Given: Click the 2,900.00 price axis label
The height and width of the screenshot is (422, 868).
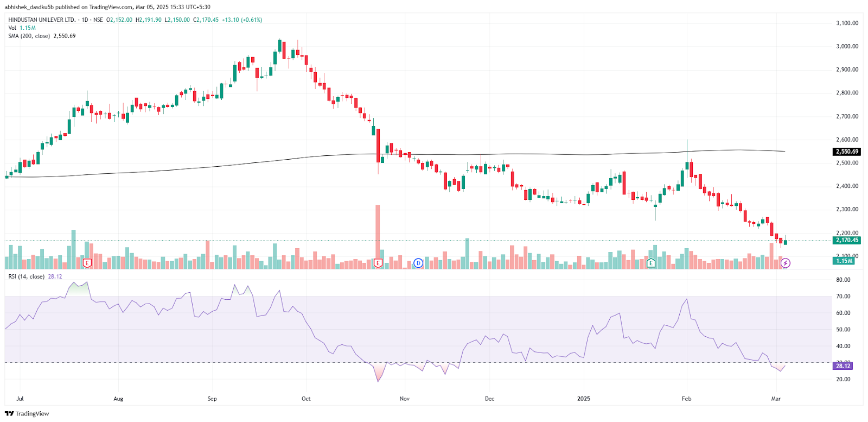Looking at the screenshot, I should point(847,70).
